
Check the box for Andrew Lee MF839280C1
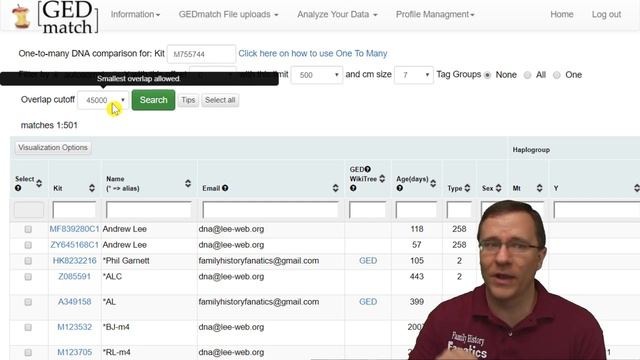(x=28, y=229)
